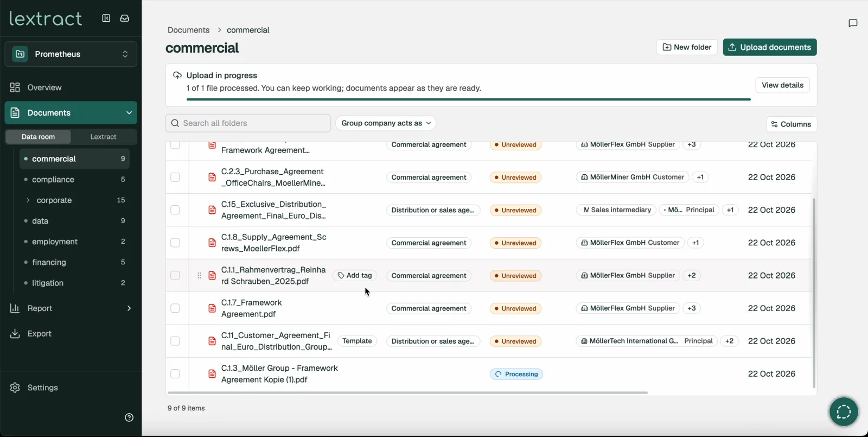Click upload cloud icon in progress banner
This screenshot has width=868, height=437.
pyautogui.click(x=177, y=75)
